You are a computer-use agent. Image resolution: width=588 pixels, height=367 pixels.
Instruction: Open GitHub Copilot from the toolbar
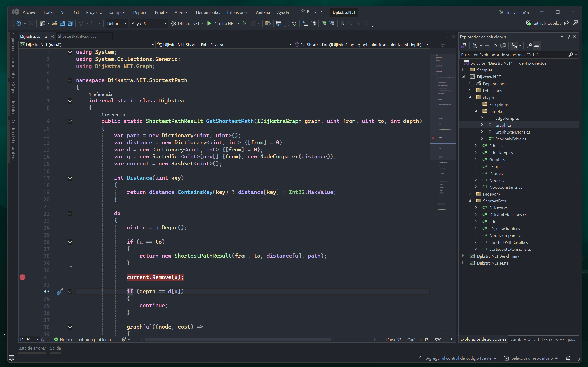[x=543, y=23]
